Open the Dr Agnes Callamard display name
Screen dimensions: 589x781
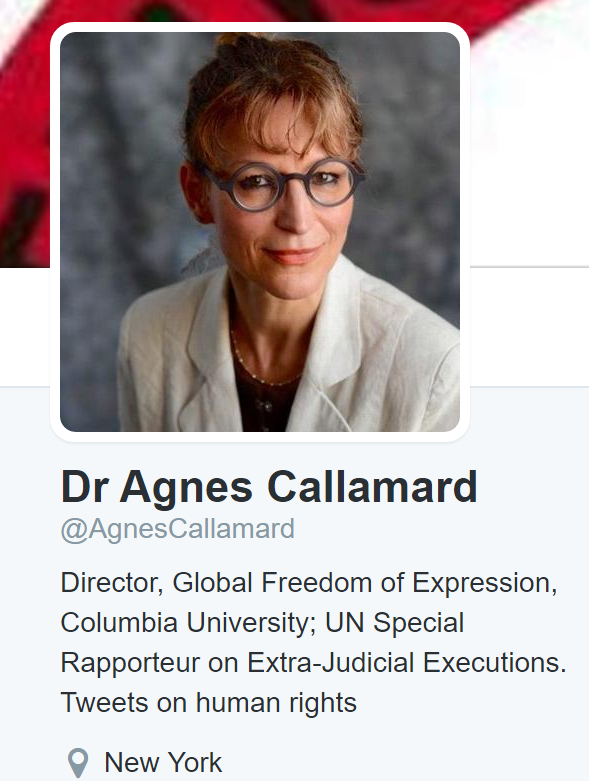[269, 487]
